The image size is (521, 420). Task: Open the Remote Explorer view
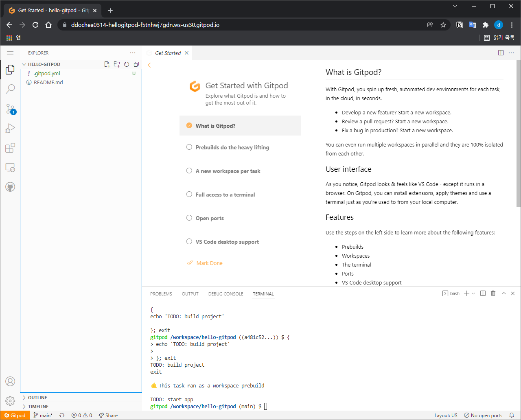point(10,168)
